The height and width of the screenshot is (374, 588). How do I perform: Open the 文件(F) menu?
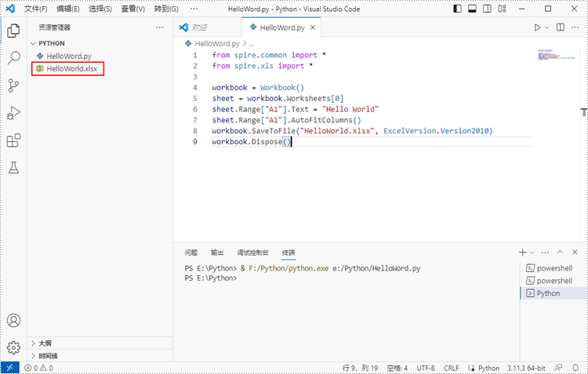pos(35,9)
